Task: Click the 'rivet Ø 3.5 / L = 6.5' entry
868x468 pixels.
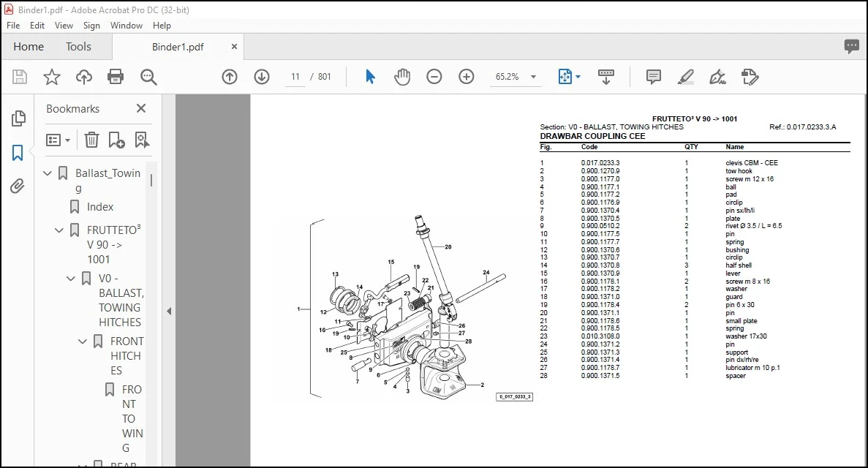Action: click(753, 226)
